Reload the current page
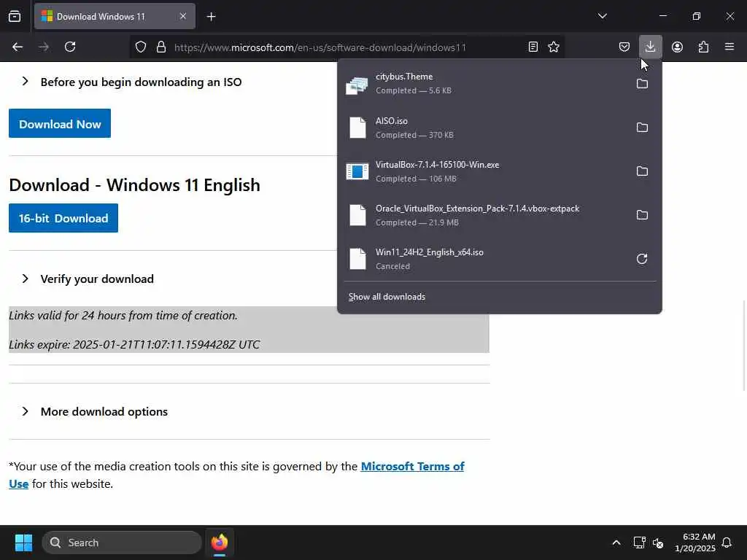 pyautogui.click(x=70, y=47)
